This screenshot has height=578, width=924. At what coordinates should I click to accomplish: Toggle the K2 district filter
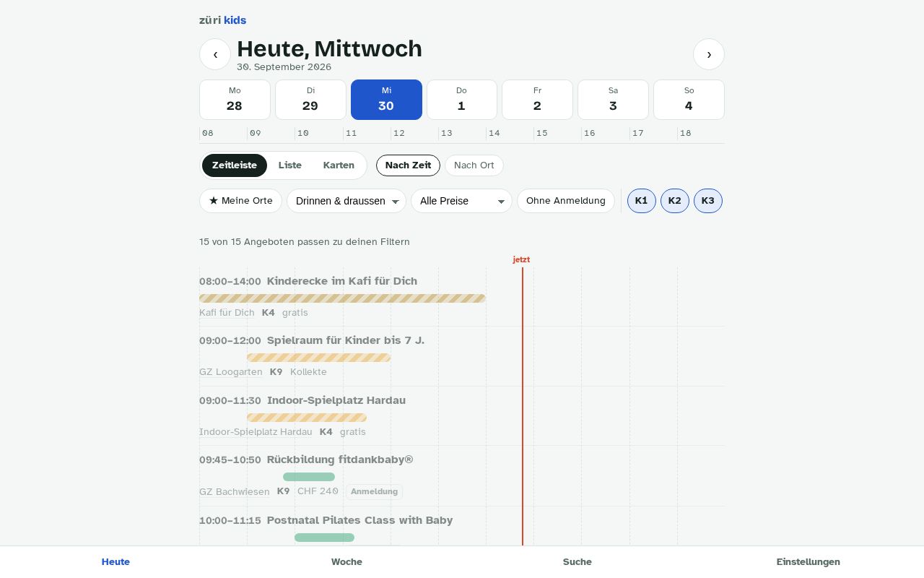(675, 201)
